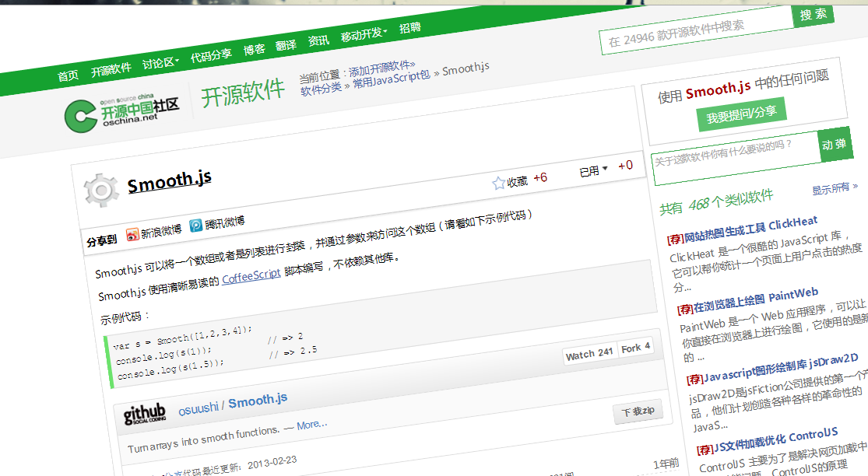Screen dimensions: 868x476
Task: Click the 常用JavaScript包 breadcrumb link
Action: 392,79
